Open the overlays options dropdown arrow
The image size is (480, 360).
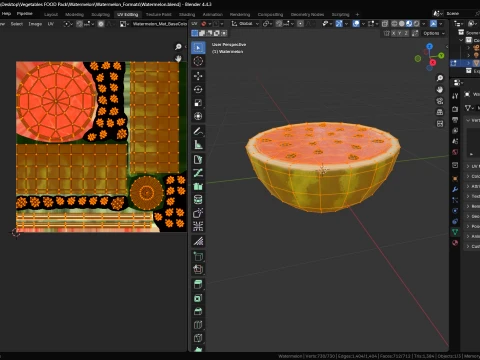(363, 24)
